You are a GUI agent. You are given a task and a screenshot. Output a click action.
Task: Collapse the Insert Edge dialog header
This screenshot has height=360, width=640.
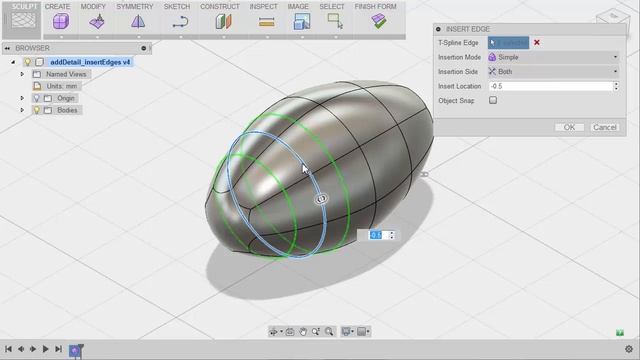pyautogui.click(x=438, y=29)
